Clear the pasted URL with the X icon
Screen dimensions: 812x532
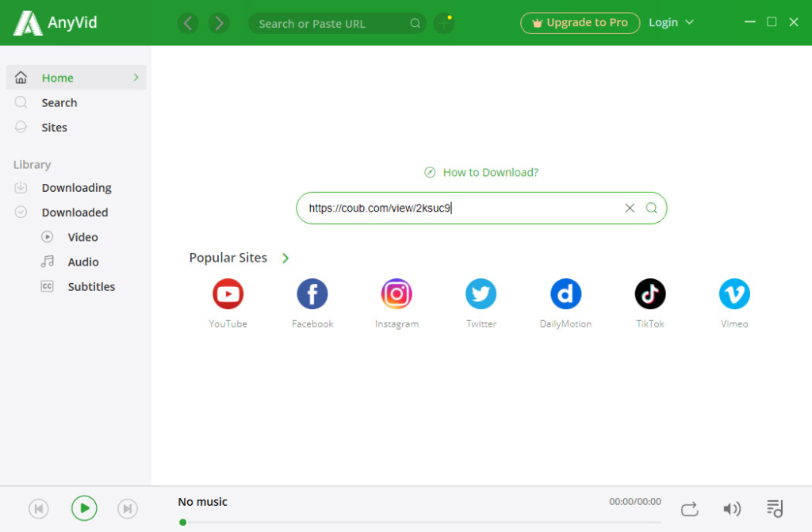[630, 209]
